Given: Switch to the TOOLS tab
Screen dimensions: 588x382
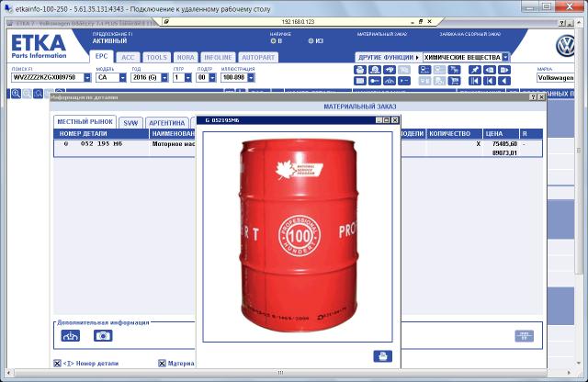Looking at the screenshot, I should click(156, 57).
